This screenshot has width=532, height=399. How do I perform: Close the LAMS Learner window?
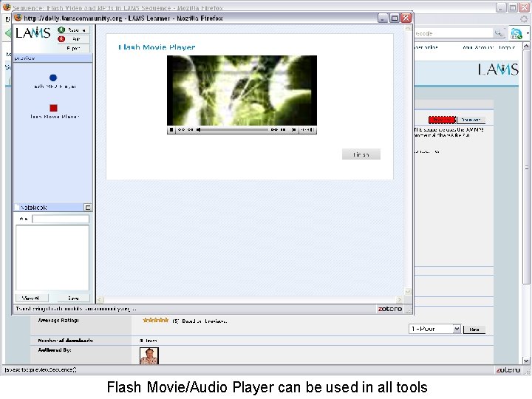click(406, 18)
